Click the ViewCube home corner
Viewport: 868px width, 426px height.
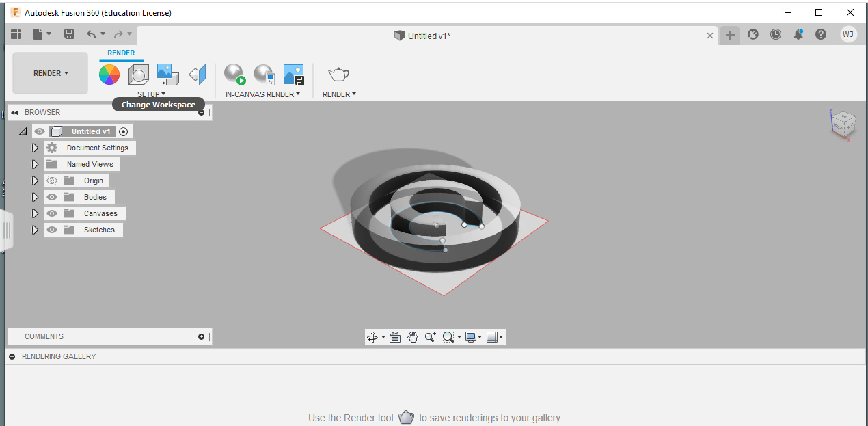click(x=843, y=124)
